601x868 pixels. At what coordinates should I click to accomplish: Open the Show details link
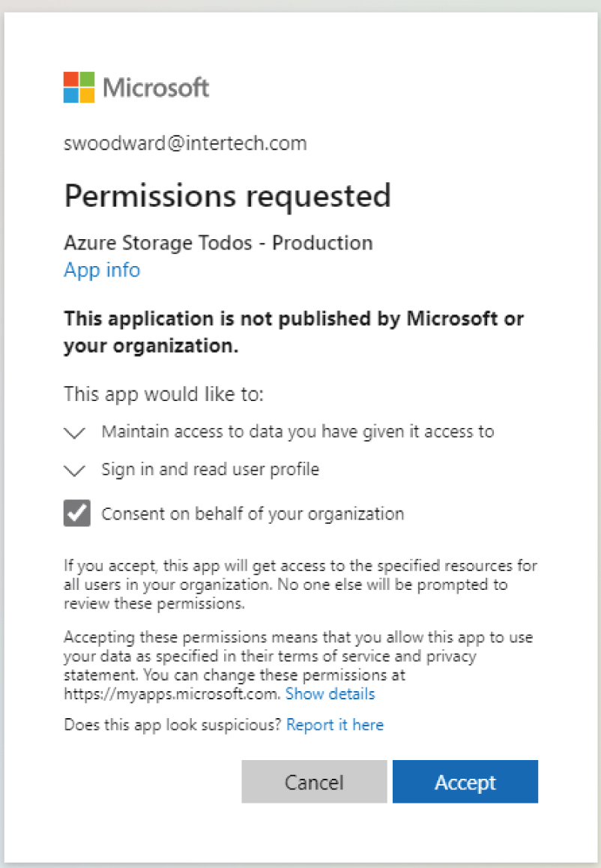tap(330, 694)
